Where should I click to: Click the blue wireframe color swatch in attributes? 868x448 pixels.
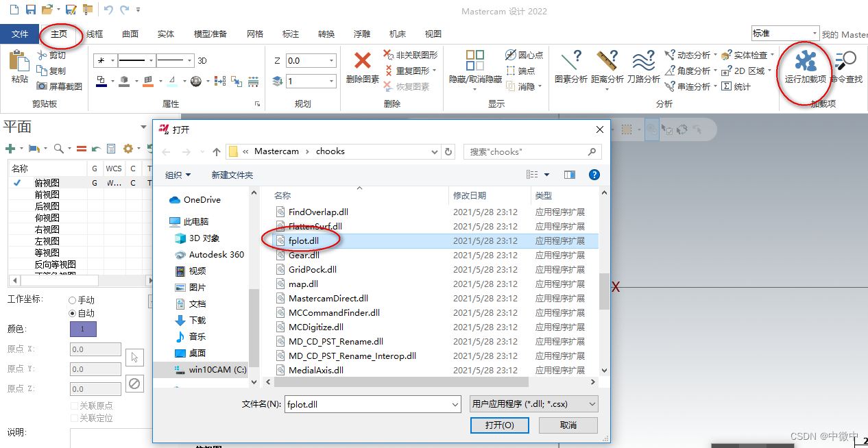coord(101,82)
